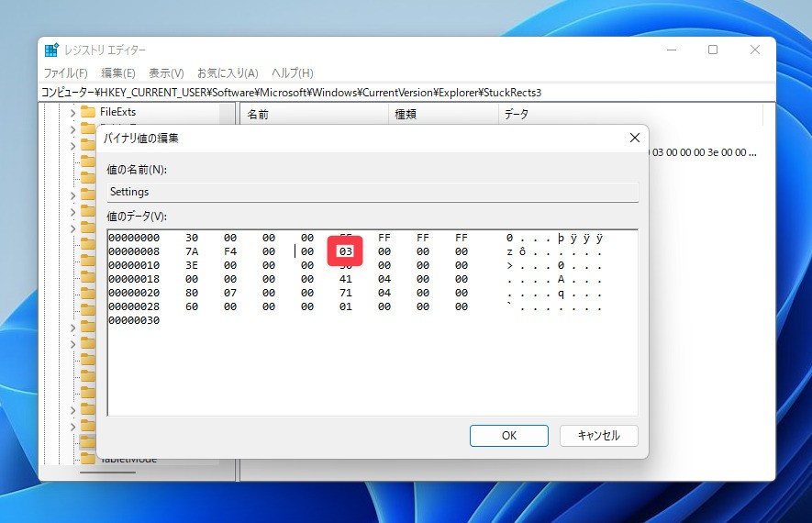Click ASCII character 'A' in row 00000018
This screenshot has height=523, width=812.
click(x=561, y=279)
